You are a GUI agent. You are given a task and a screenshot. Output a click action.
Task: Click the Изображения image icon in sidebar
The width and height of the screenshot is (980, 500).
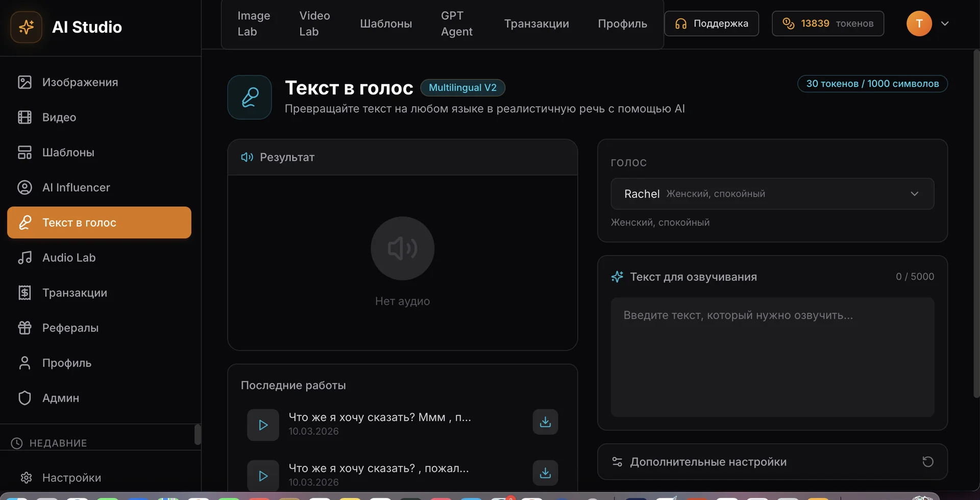coord(24,82)
